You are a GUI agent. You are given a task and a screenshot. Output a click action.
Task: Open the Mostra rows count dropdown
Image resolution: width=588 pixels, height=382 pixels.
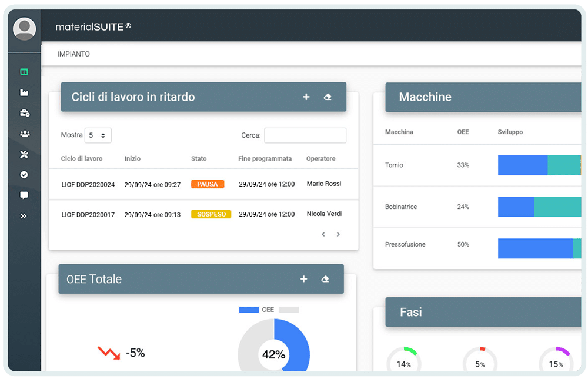coord(98,135)
